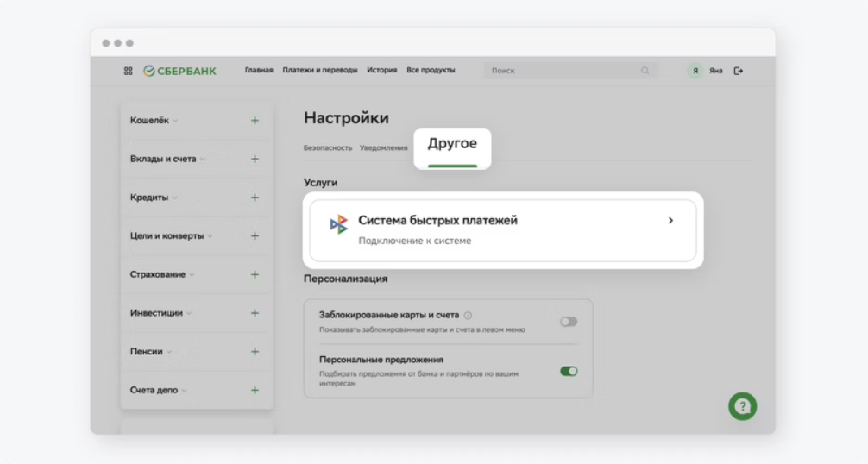
Task: Click the plus icon beside Инвестиции
Action: click(255, 313)
